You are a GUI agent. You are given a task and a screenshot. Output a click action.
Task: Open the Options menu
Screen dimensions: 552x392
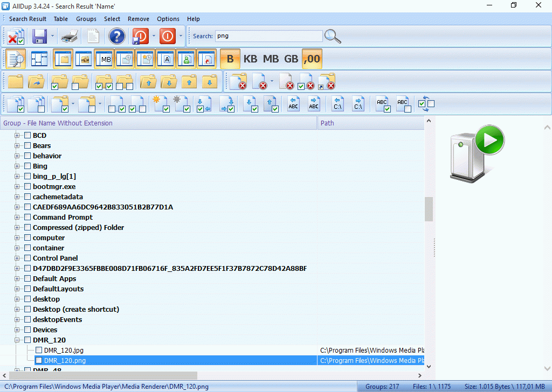168,19
